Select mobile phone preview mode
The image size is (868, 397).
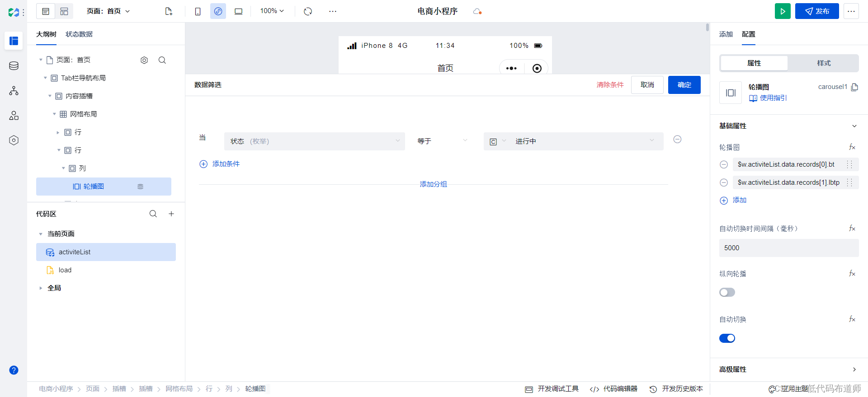point(198,11)
